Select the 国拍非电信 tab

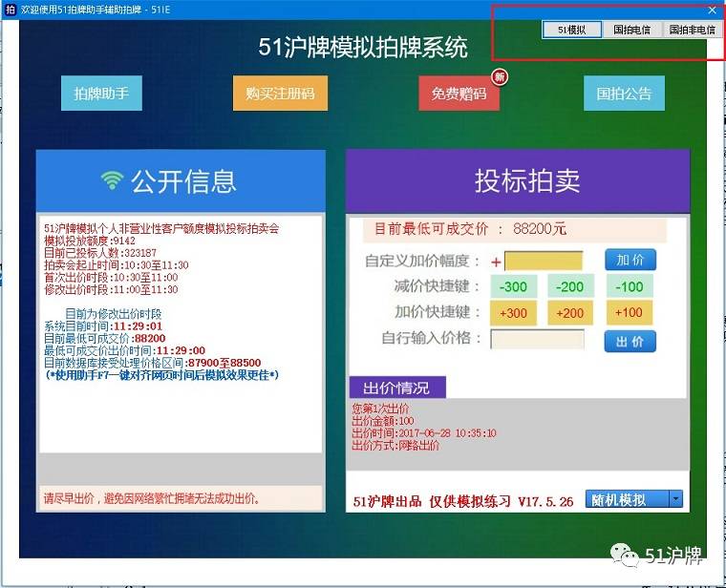692,30
